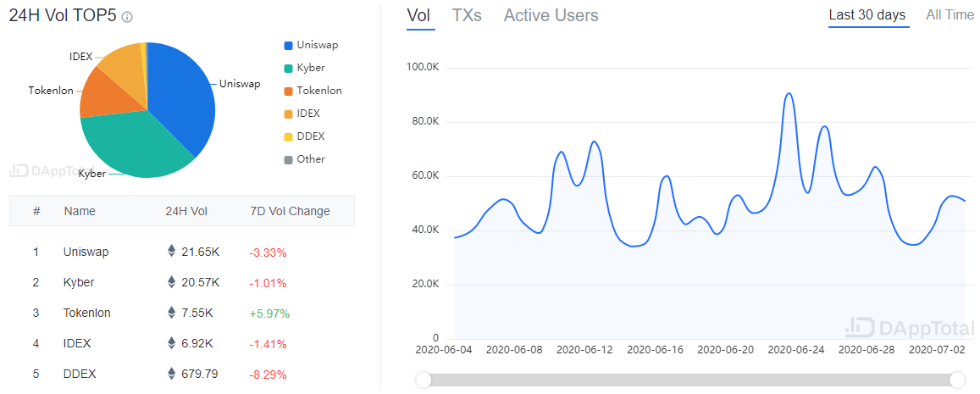Click the IDEX label above the pie

(80, 57)
